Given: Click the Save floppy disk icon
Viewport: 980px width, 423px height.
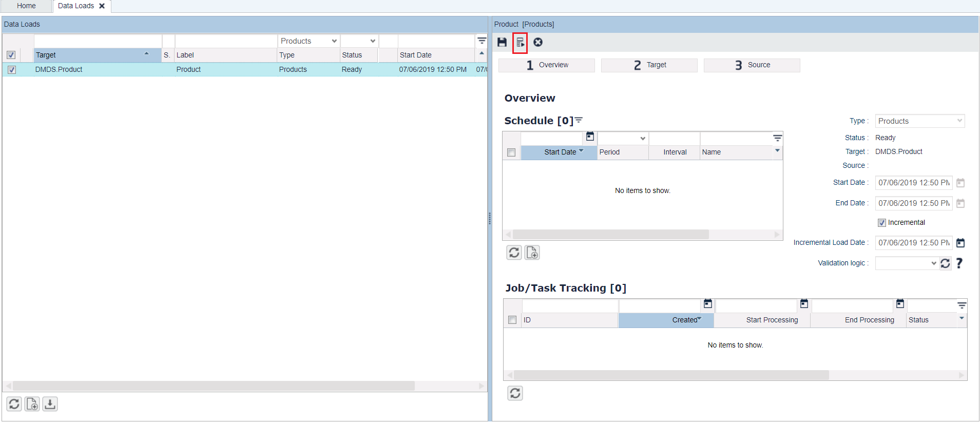Looking at the screenshot, I should pyautogui.click(x=502, y=42).
